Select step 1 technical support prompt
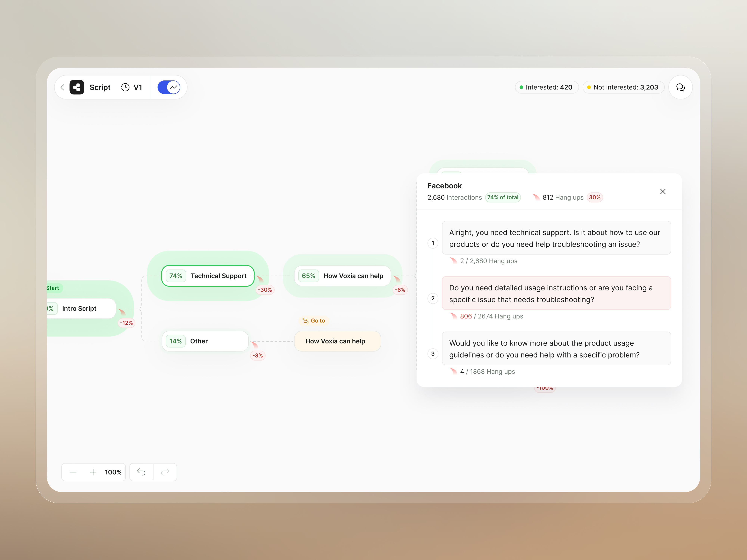Screen dimensions: 747x560 coord(556,238)
